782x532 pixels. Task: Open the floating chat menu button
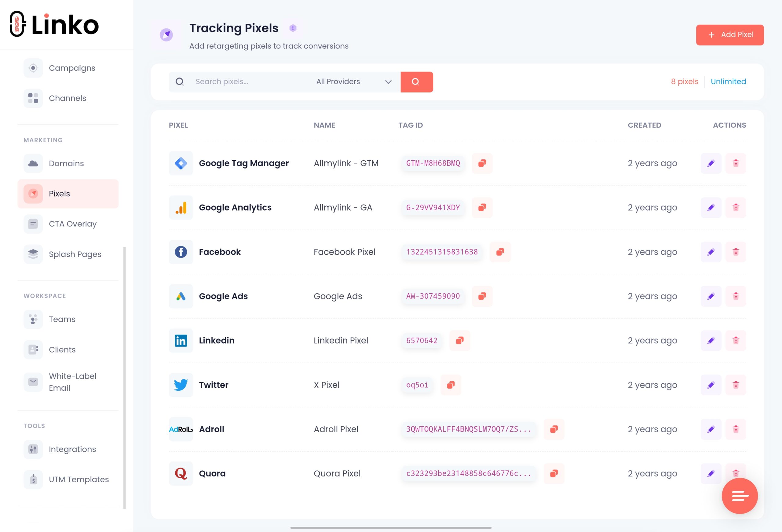[x=740, y=496]
